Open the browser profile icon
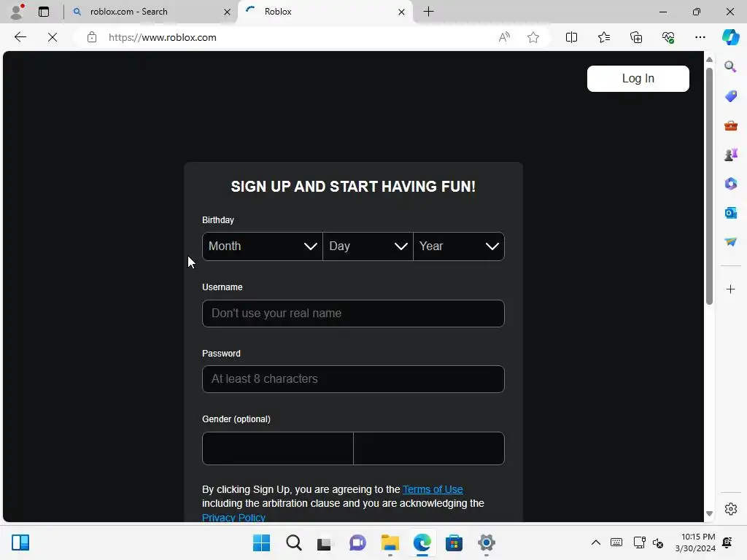This screenshot has height=560, width=747. [x=18, y=12]
